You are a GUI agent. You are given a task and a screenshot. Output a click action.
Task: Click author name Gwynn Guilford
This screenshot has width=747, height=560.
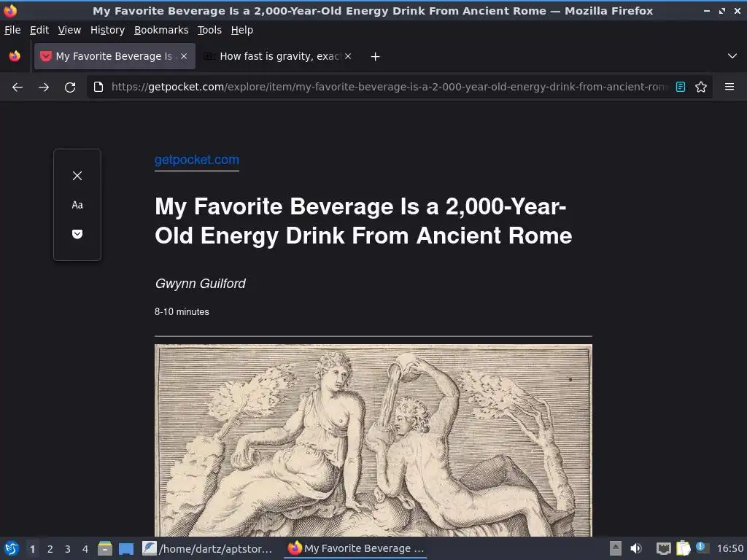coord(200,284)
